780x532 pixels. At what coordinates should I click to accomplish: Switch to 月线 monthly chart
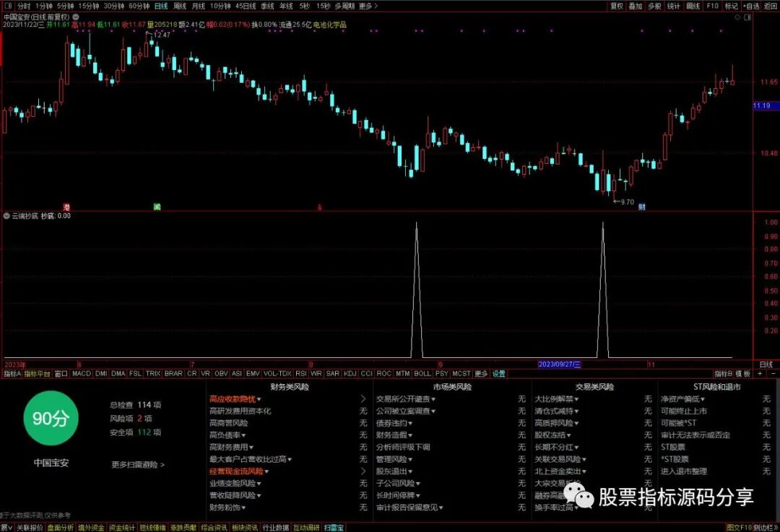pyautogui.click(x=199, y=6)
